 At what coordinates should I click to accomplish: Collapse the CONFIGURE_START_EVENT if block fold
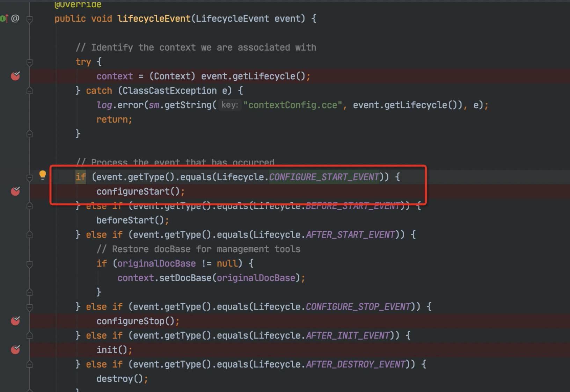click(30, 178)
